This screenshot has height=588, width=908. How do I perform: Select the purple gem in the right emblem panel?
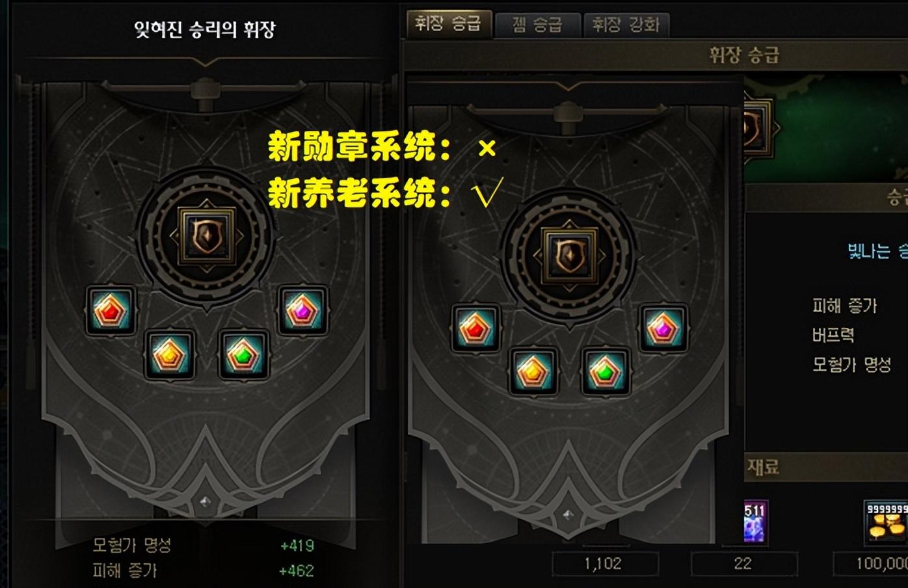663,327
